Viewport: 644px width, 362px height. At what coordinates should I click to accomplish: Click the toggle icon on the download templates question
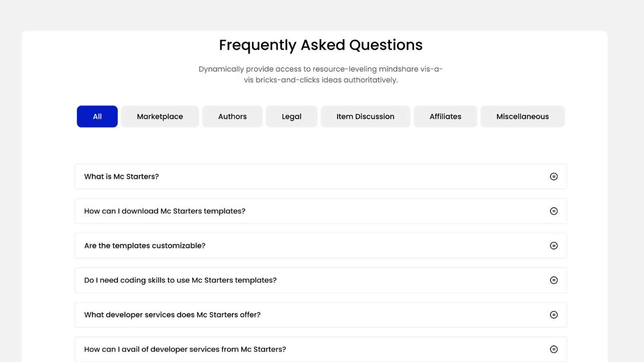tap(553, 211)
